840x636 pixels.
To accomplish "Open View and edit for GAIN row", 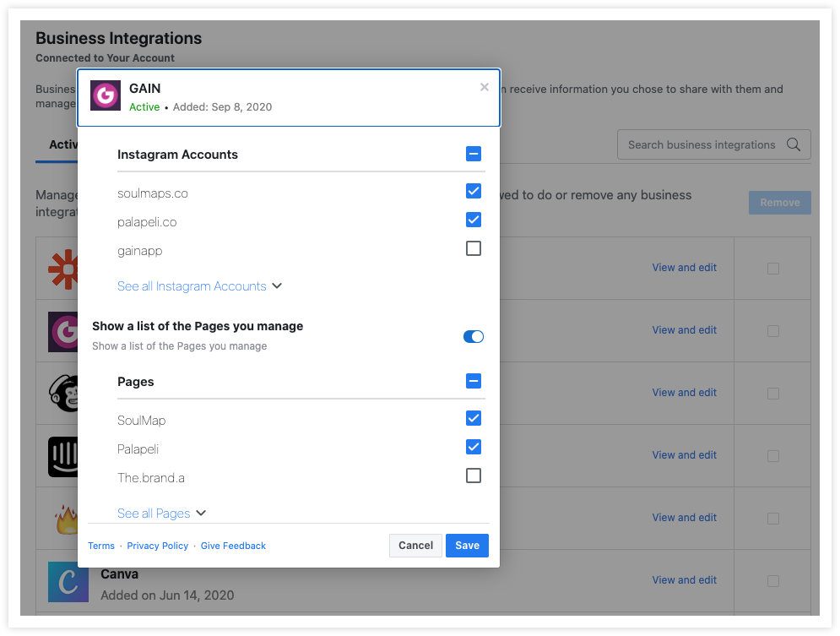I will [684, 330].
